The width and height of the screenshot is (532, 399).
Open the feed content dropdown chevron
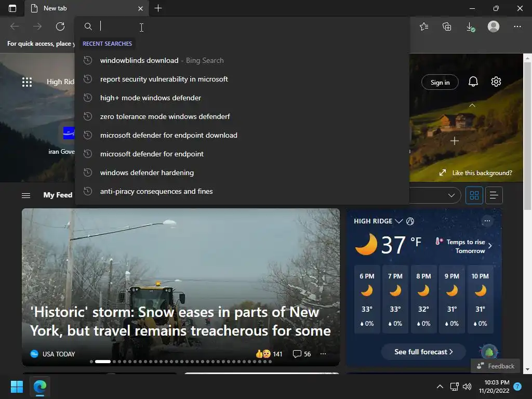[x=451, y=195]
